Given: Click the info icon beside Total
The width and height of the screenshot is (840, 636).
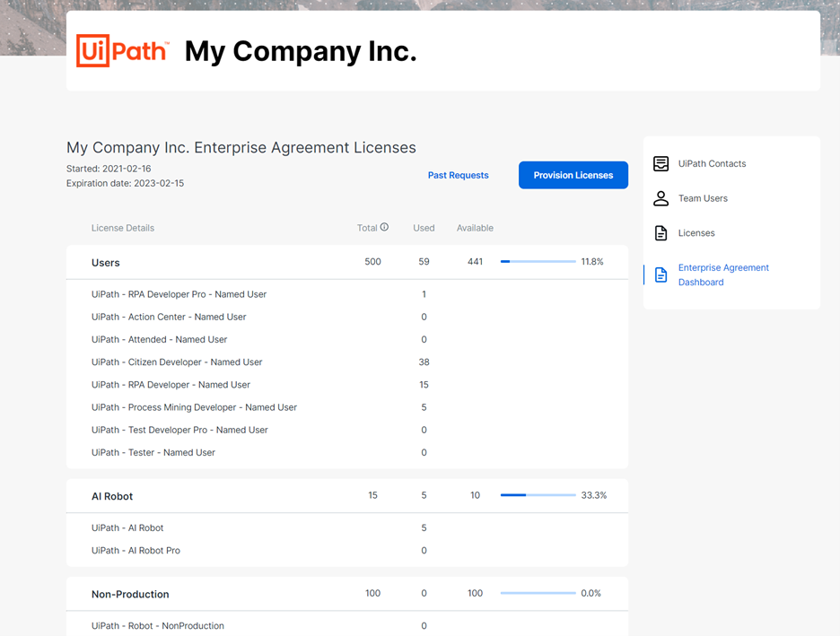Looking at the screenshot, I should coord(384,227).
